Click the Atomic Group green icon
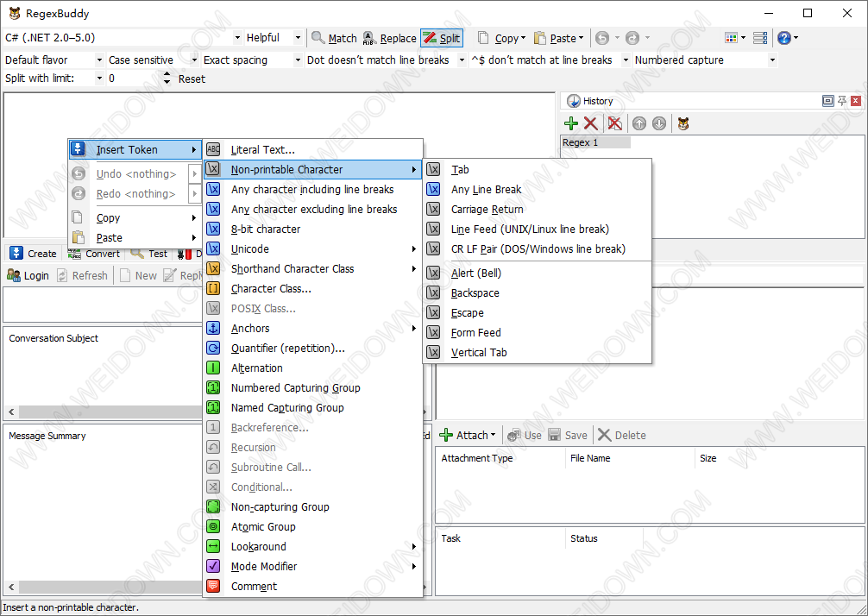 (213, 526)
